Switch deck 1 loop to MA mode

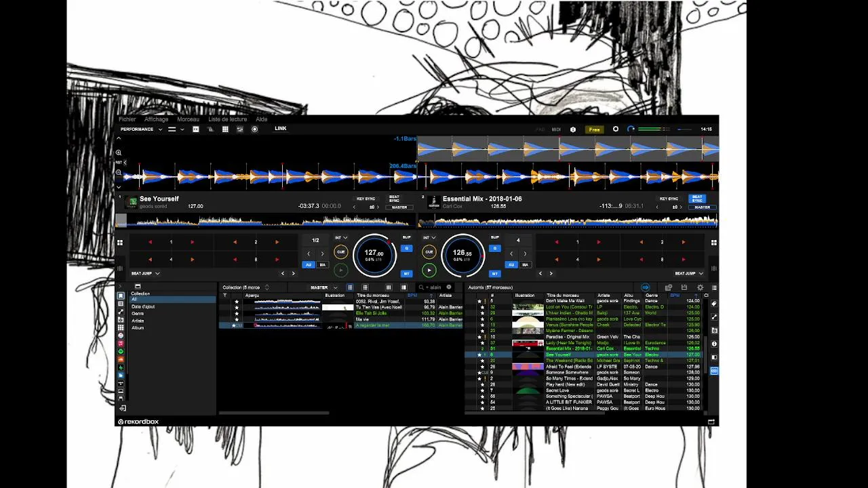(323, 265)
